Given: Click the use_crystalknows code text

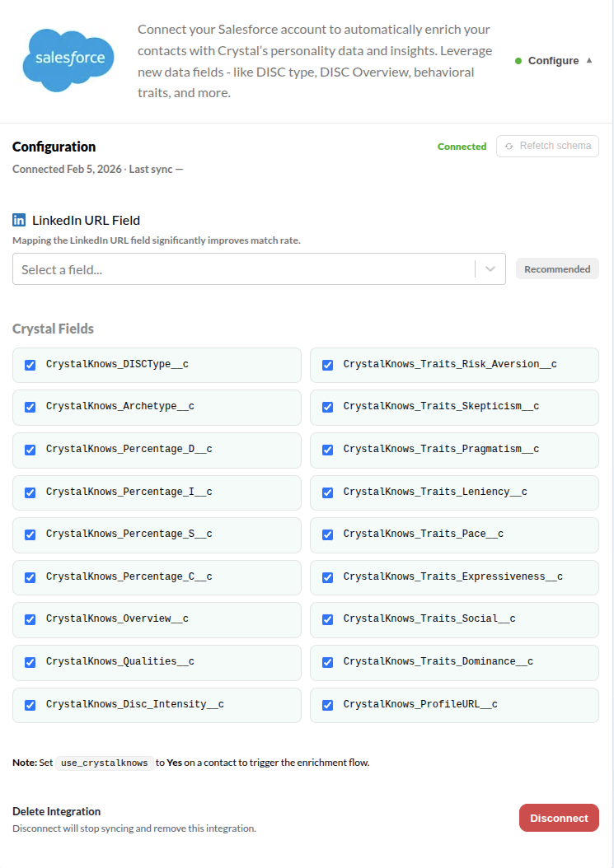Looking at the screenshot, I should (104, 763).
